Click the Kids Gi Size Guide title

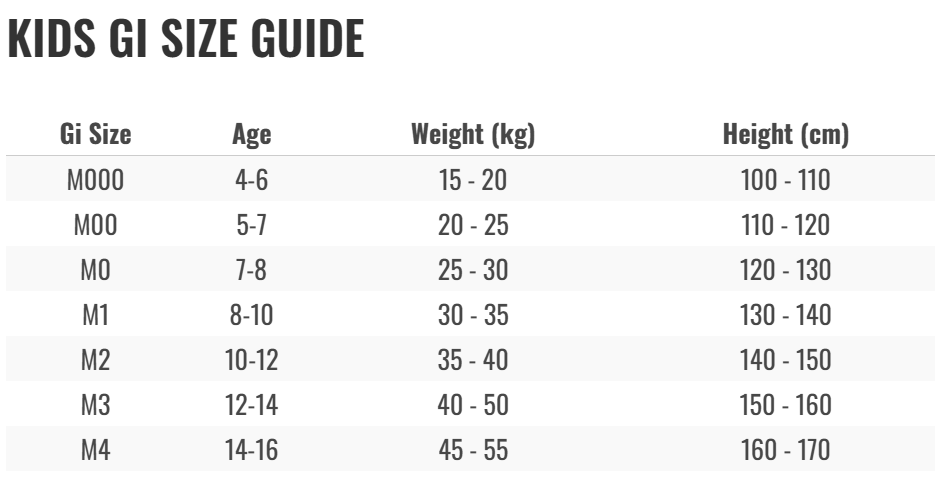point(185,38)
